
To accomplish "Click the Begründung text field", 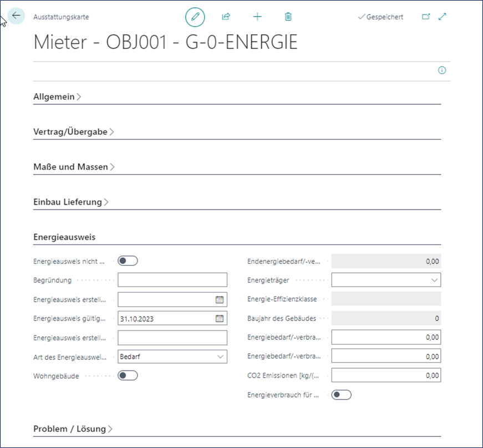I will coord(172,280).
